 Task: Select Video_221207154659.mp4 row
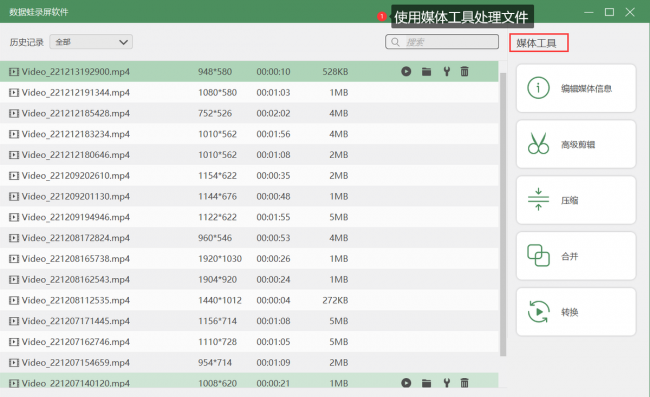point(249,362)
